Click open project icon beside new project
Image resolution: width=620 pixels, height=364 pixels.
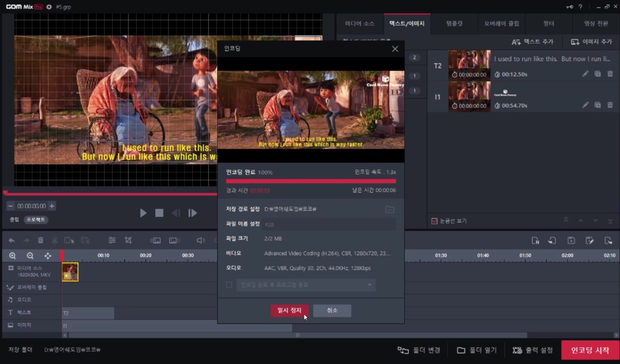[x=552, y=240]
